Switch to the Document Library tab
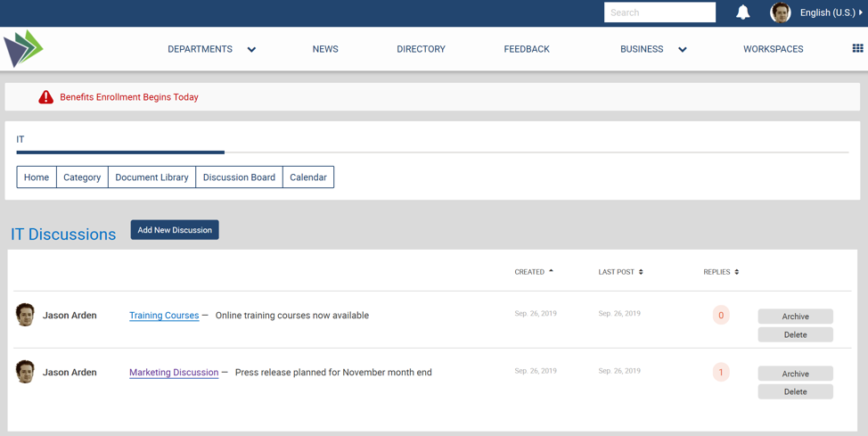868x436 pixels. [x=151, y=177]
